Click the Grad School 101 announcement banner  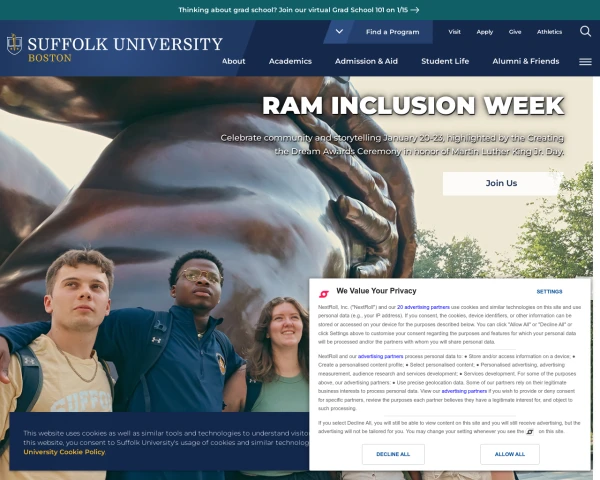pos(298,10)
